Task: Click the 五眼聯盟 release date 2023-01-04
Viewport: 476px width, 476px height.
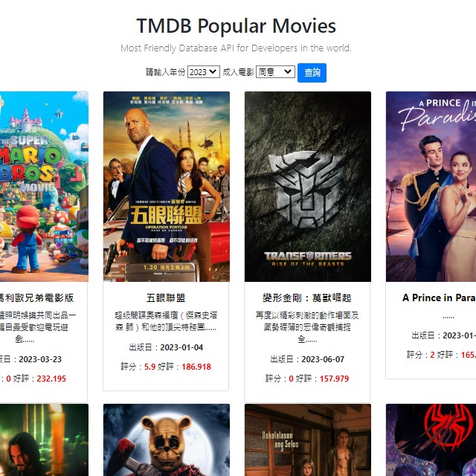Action: click(181, 347)
